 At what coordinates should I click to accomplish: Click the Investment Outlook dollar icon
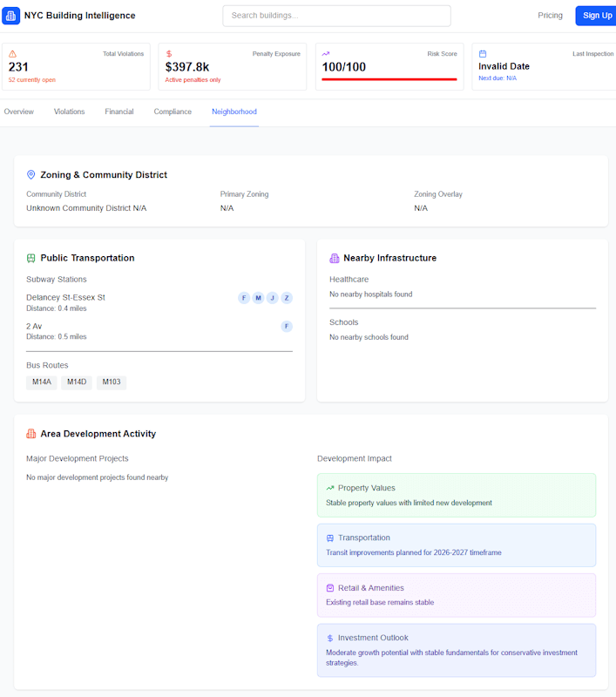pyautogui.click(x=330, y=638)
